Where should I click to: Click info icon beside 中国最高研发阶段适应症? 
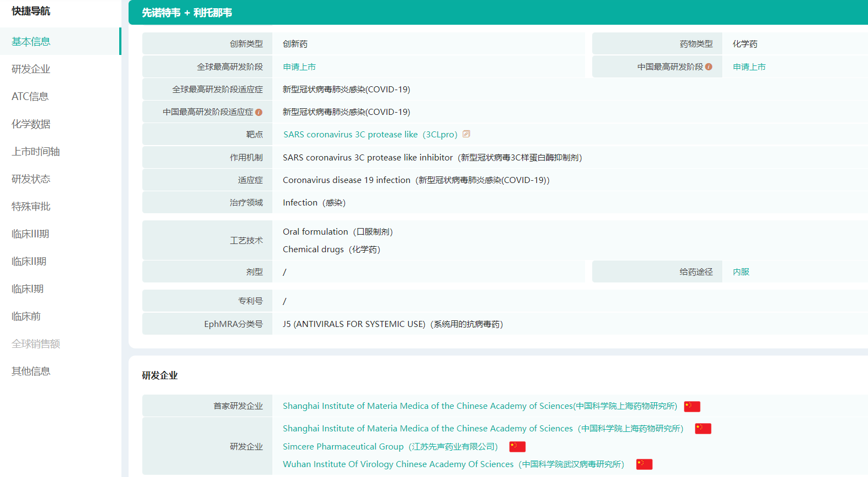(x=259, y=112)
